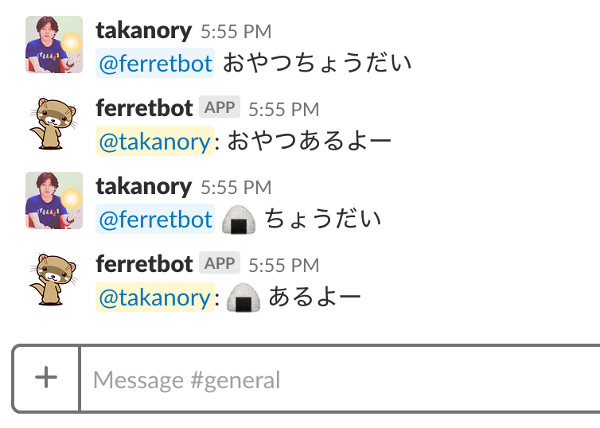Click @takanory mention in last message
This screenshot has height=428, width=600.
(x=155, y=298)
